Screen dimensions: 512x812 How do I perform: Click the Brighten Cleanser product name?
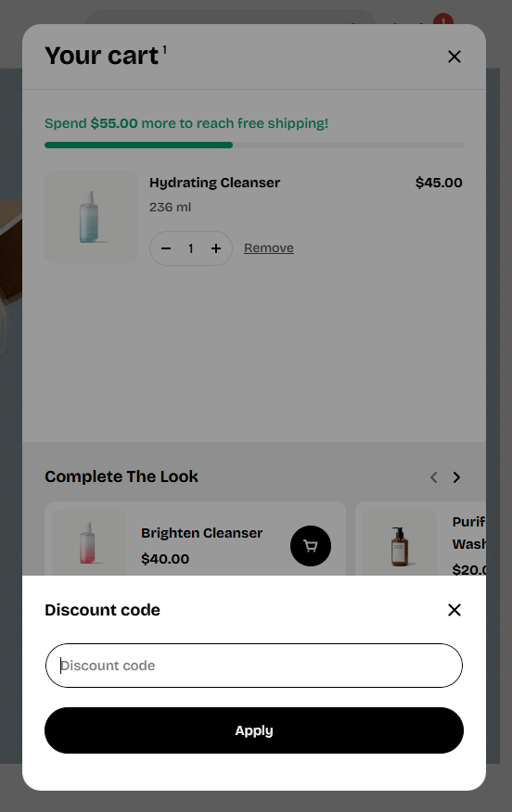pos(201,533)
